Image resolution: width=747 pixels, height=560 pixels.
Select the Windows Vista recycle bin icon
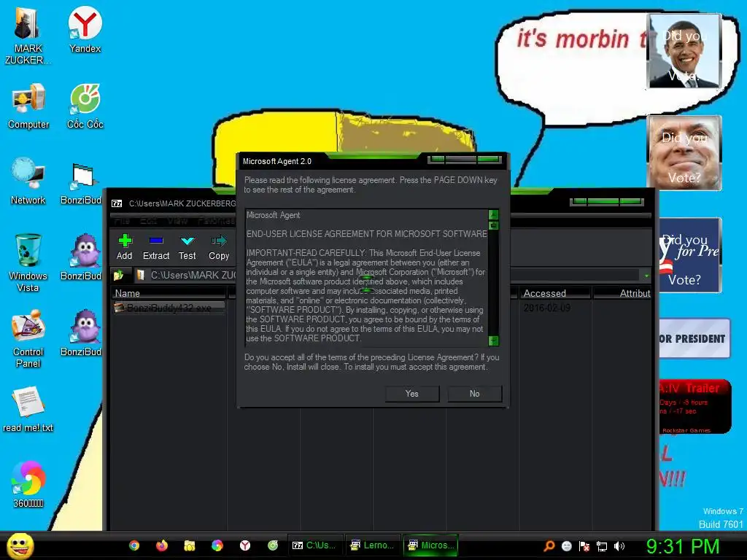(x=28, y=262)
